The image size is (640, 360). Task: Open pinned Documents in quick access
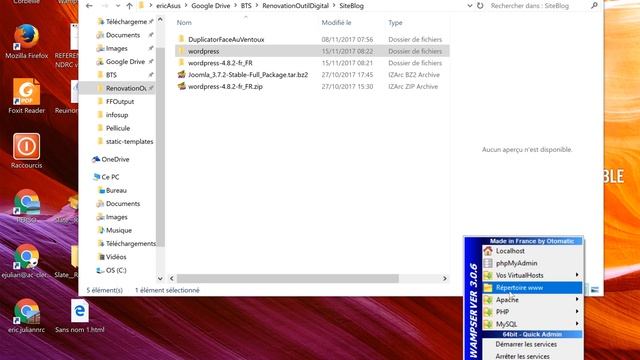click(x=123, y=35)
